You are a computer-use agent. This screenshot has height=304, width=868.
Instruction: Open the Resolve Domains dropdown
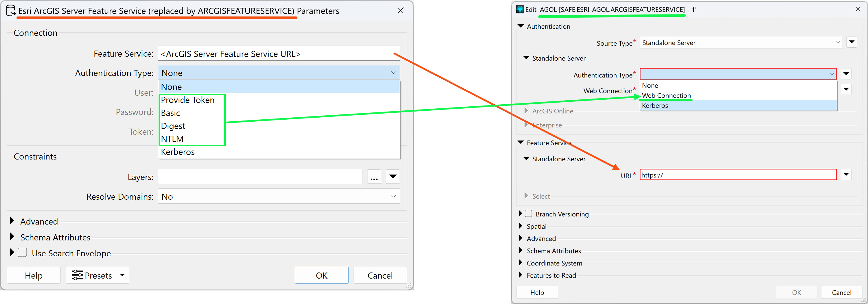click(279, 196)
